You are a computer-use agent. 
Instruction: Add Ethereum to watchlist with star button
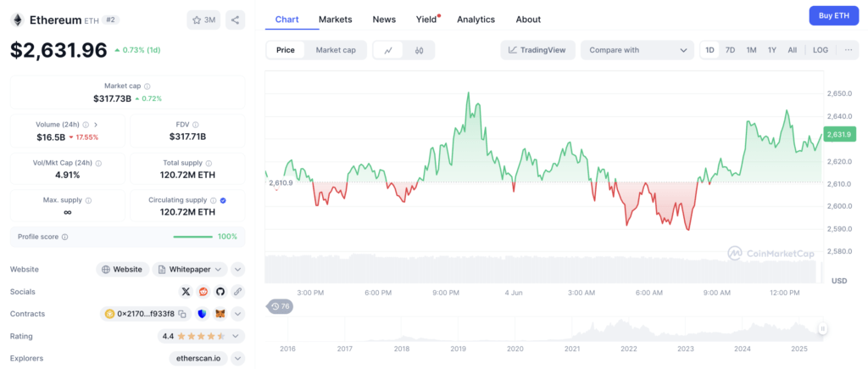203,20
